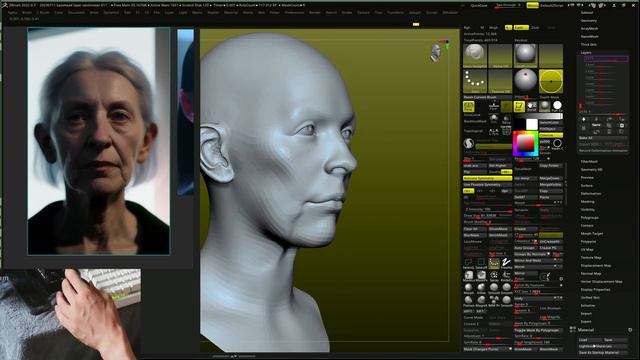Click the MergeDown button

coord(551,178)
